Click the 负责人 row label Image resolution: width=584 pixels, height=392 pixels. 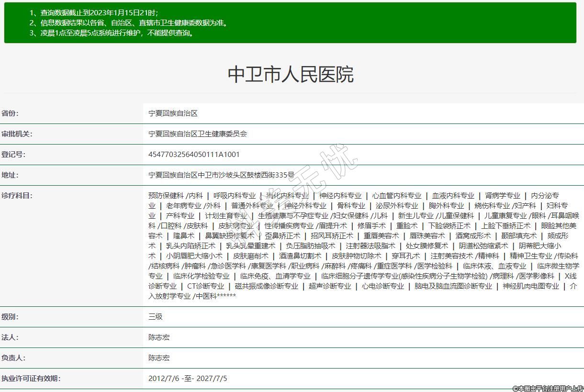pos(13,358)
